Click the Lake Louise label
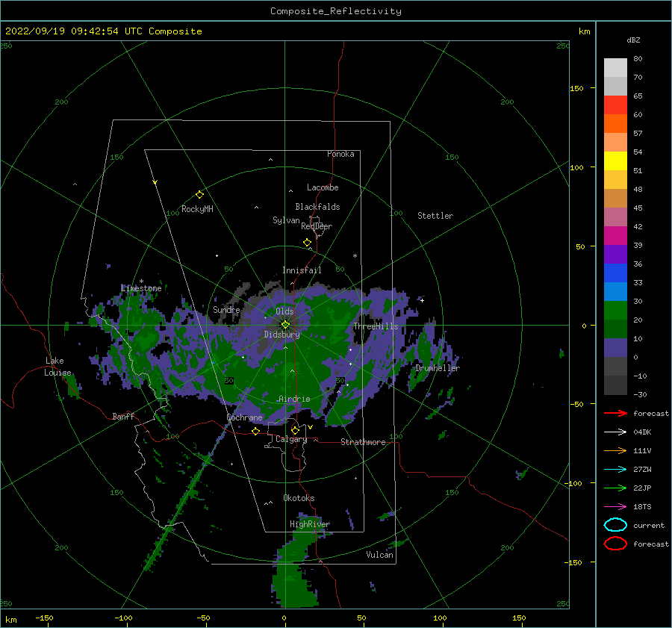 pyautogui.click(x=57, y=367)
